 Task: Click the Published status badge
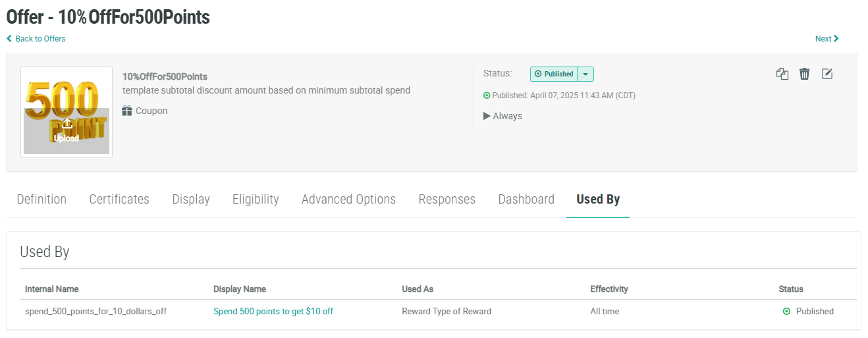pos(554,74)
